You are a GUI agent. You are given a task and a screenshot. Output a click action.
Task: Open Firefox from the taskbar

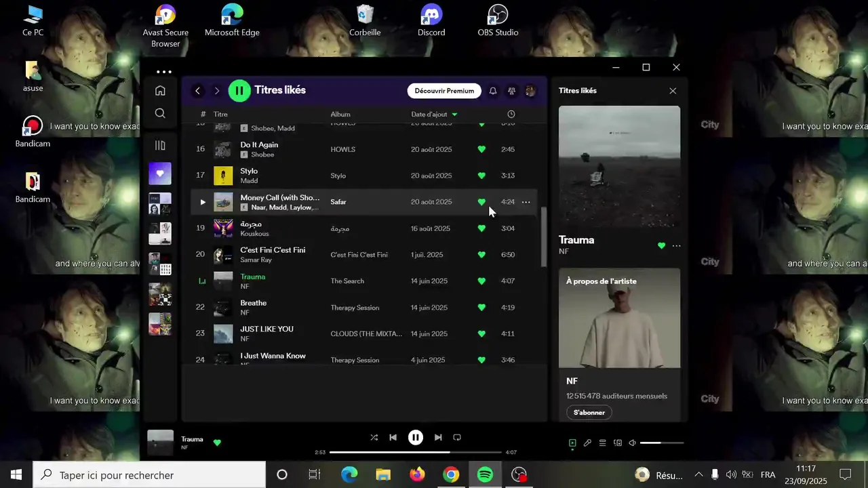pos(417,475)
